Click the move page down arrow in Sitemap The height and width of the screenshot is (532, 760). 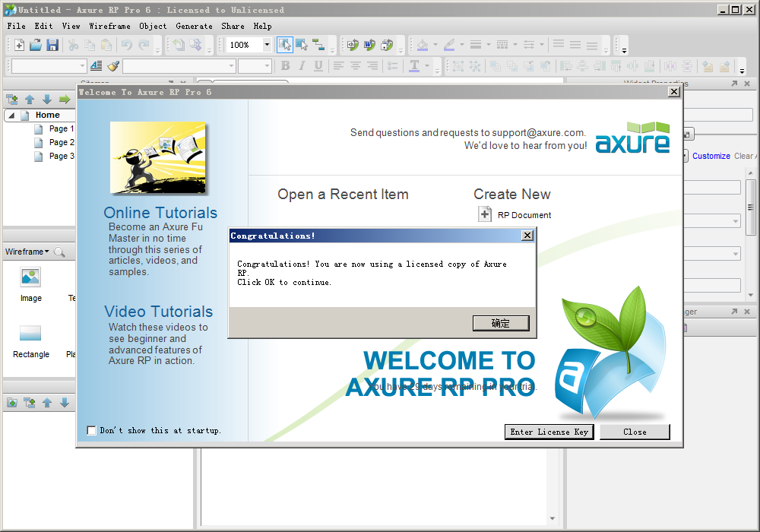pyautogui.click(x=47, y=100)
